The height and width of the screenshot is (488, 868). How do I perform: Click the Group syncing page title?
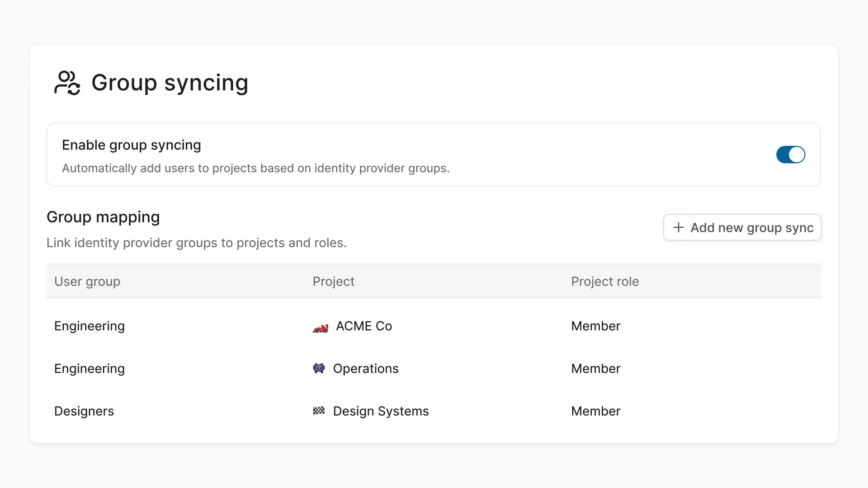170,83
